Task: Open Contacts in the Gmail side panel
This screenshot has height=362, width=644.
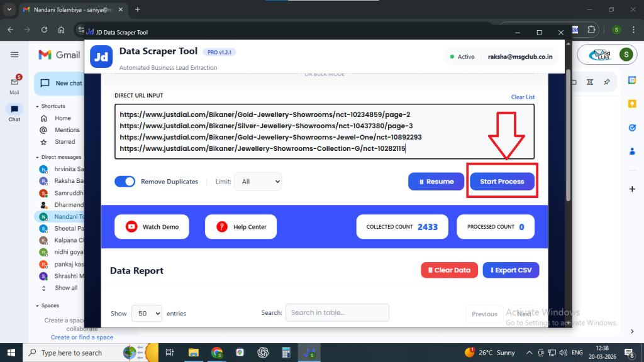Action: click(632, 151)
